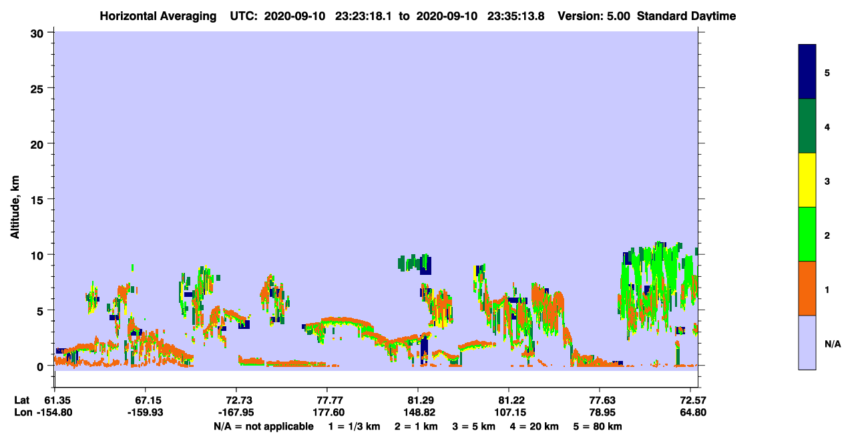
Task: Click the colorbar label 'N/A'
Action: [x=833, y=344]
